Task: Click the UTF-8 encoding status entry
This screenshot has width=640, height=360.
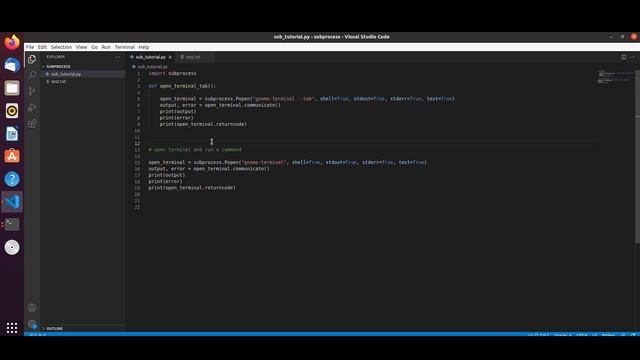Action: point(582,335)
